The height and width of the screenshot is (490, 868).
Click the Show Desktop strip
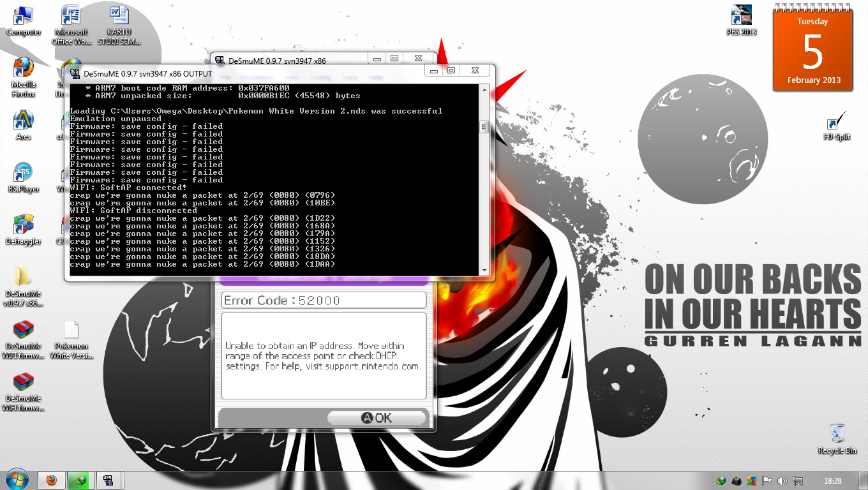(863, 480)
